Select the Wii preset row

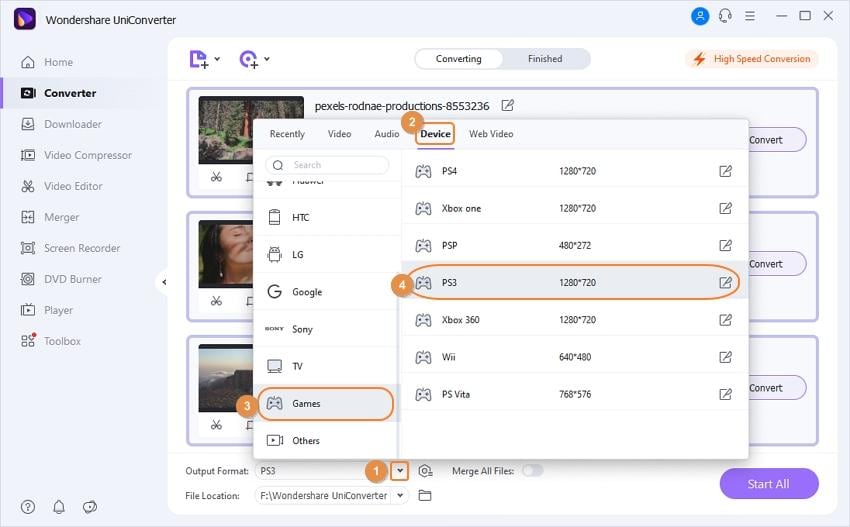coord(574,357)
